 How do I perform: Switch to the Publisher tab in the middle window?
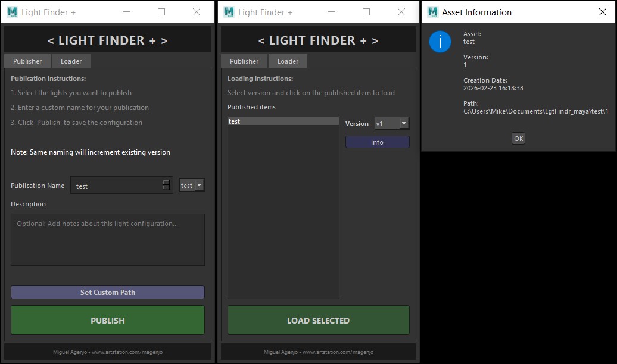[x=244, y=61]
